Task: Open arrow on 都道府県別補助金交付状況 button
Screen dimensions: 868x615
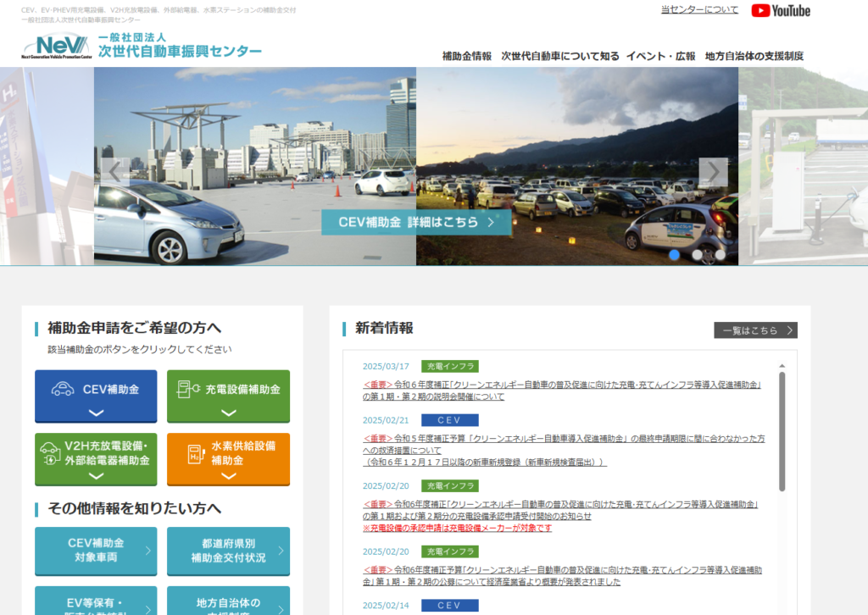Action: [281, 551]
